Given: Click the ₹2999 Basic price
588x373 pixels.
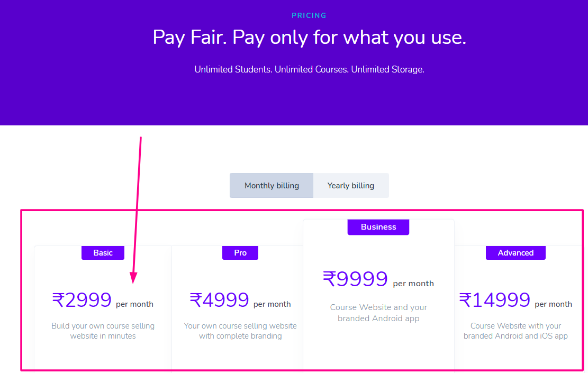Looking at the screenshot, I should point(82,301).
